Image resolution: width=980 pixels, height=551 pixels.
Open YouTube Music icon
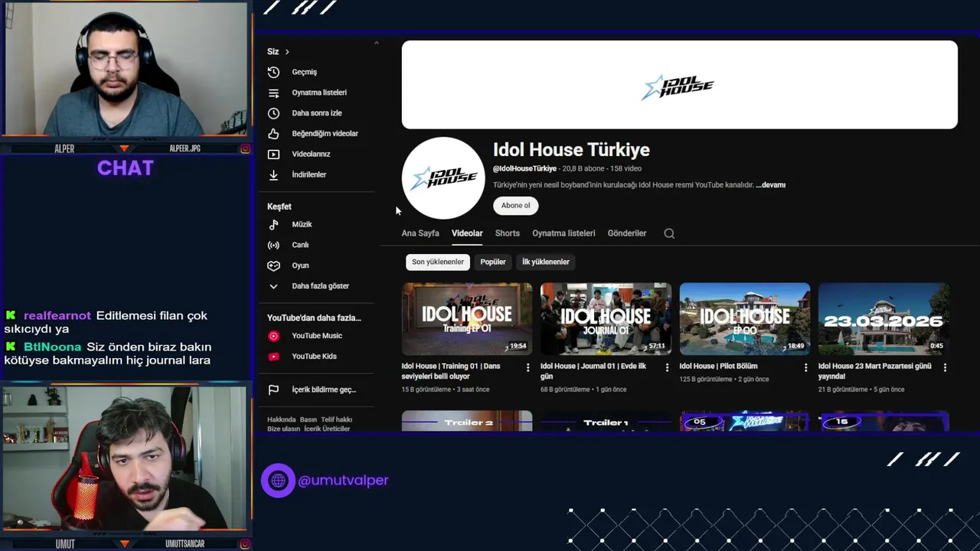click(273, 336)
